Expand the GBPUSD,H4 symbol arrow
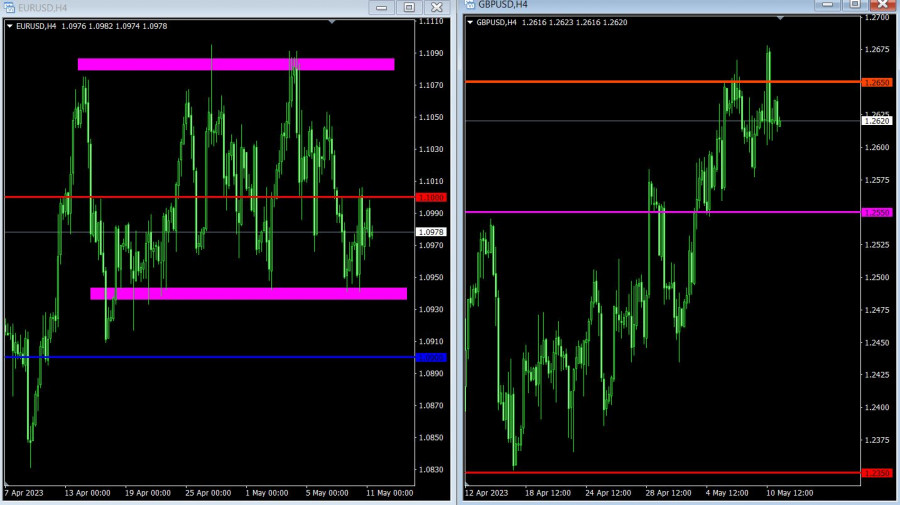Image resolution: width=900 pixels, height=505 pixels. click(x=469, y=22)
